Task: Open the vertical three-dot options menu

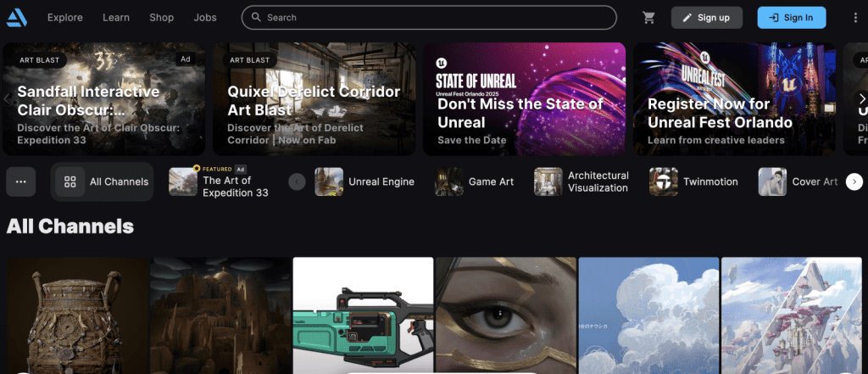Action: coord(854,17)
